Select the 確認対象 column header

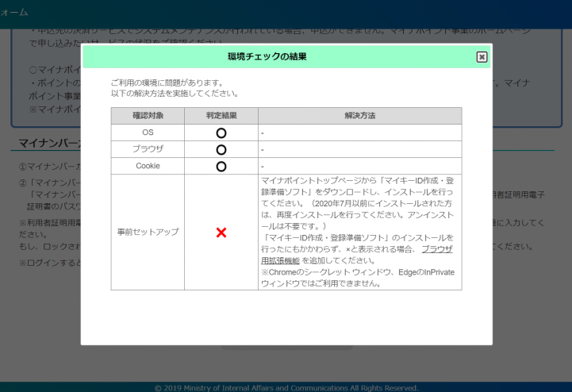148,116
